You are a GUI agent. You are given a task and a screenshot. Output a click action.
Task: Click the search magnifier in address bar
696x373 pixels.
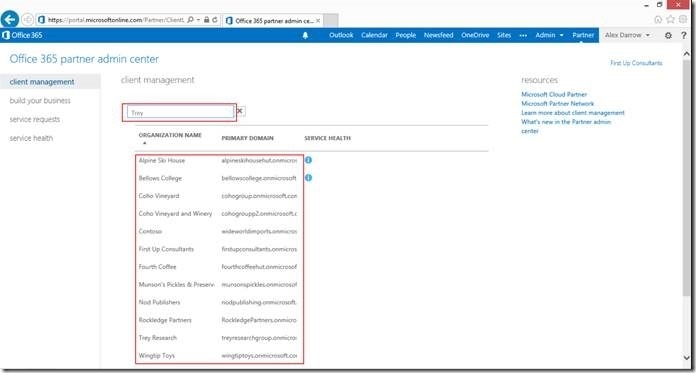point(190,20)
